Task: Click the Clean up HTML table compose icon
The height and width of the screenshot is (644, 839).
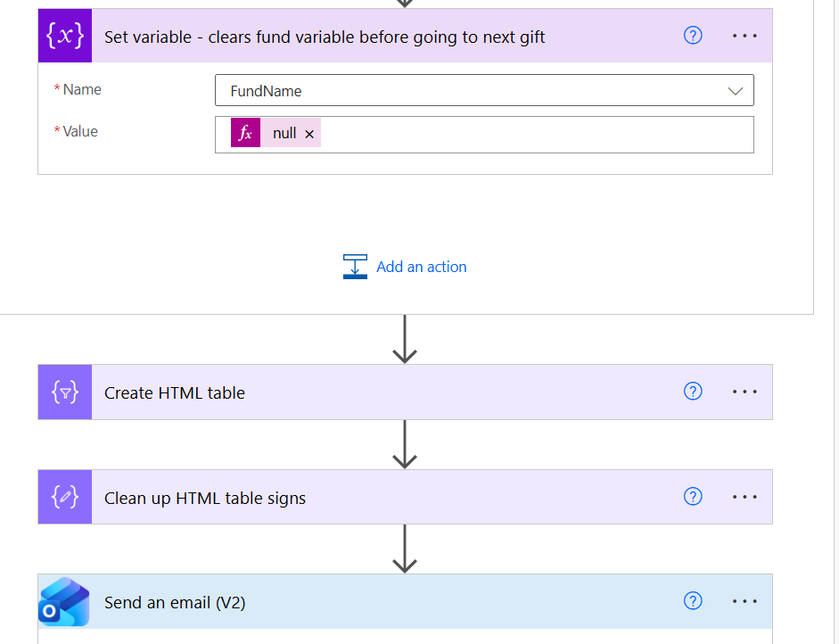Action: tap(65, 498)
